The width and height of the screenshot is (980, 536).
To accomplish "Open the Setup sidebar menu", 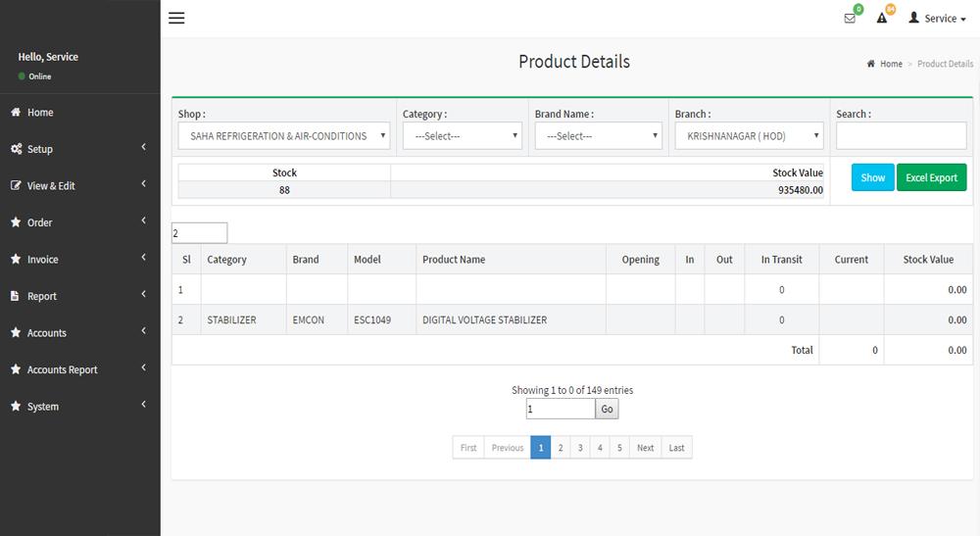I will coord(80,149).
